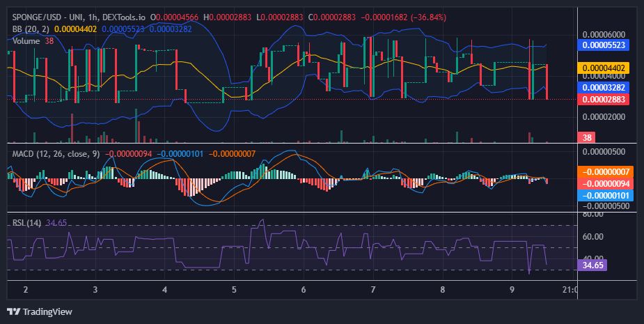This screenshot has width=644, height=324.
Task: Click the RSI (14) indicator label
Action: pyautogui.click(x=26, y=223)
